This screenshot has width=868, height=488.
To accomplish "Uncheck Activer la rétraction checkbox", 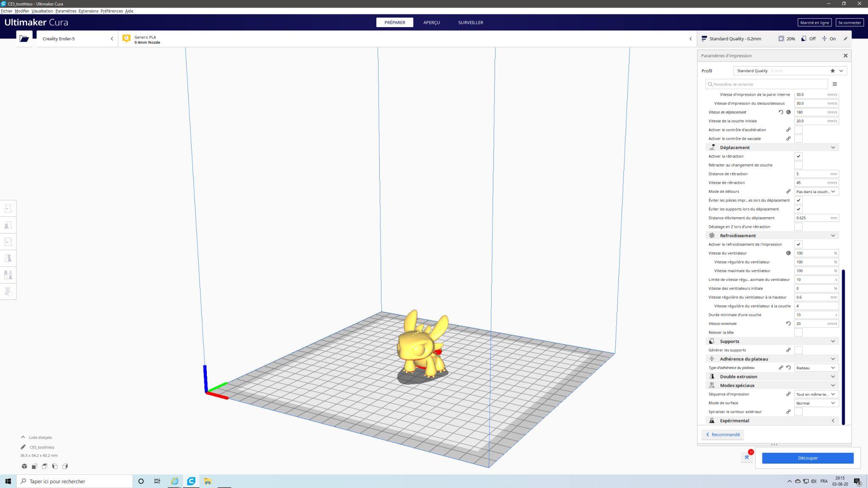I will (798, 156).
